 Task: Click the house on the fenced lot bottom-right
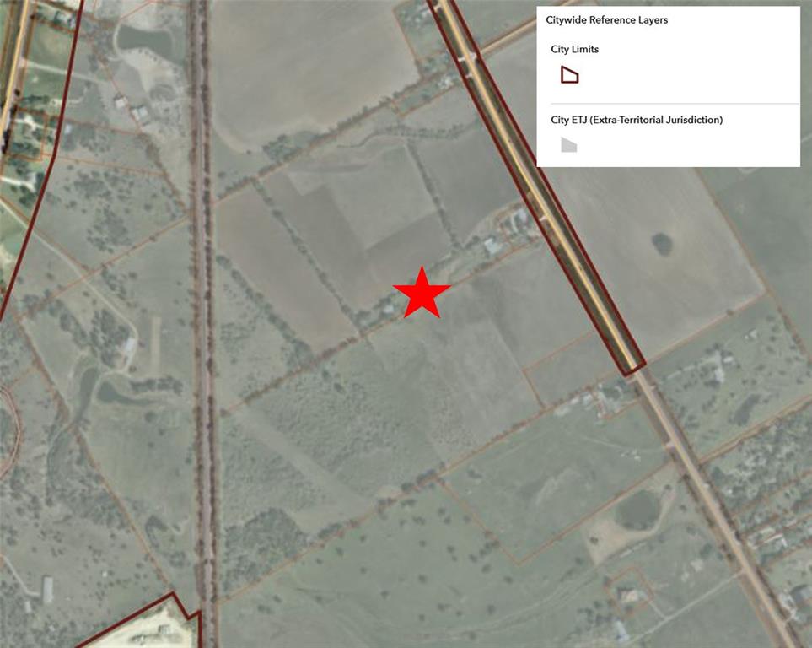point(629,595)
